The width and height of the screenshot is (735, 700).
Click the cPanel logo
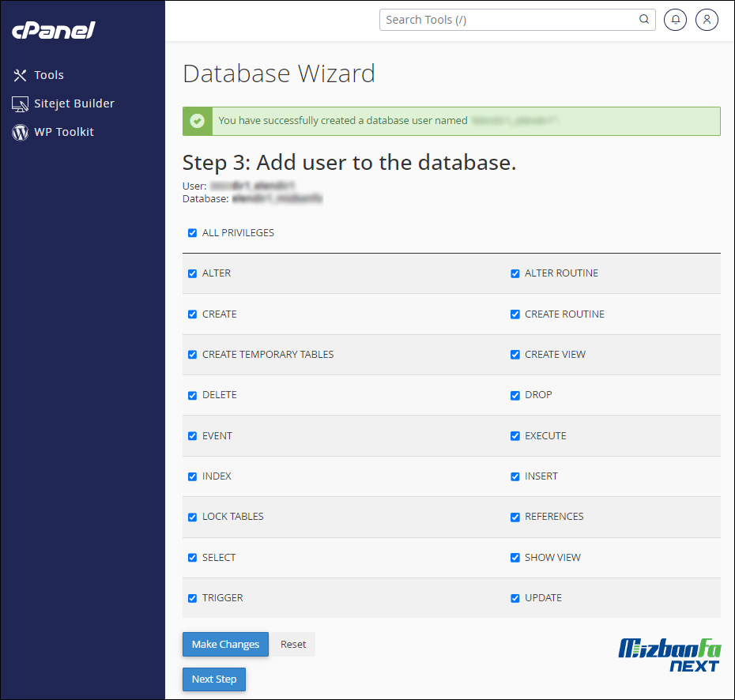click(53, 31)
